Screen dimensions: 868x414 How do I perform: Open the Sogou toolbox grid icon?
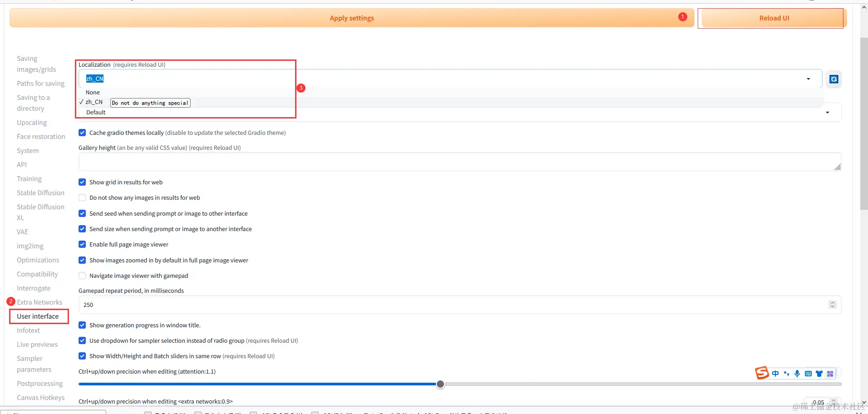pos(830,374)
